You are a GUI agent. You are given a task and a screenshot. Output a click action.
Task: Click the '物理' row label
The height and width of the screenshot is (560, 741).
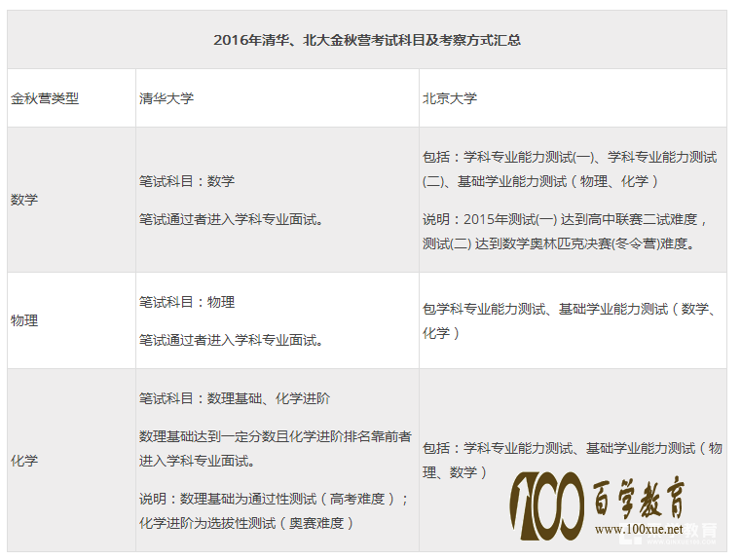24,320
